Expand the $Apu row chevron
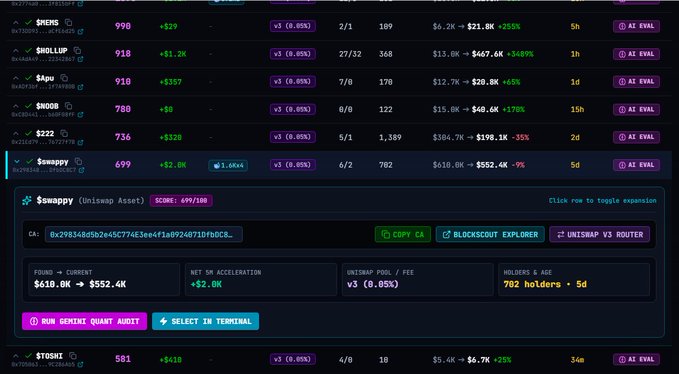 pos(16,78)
